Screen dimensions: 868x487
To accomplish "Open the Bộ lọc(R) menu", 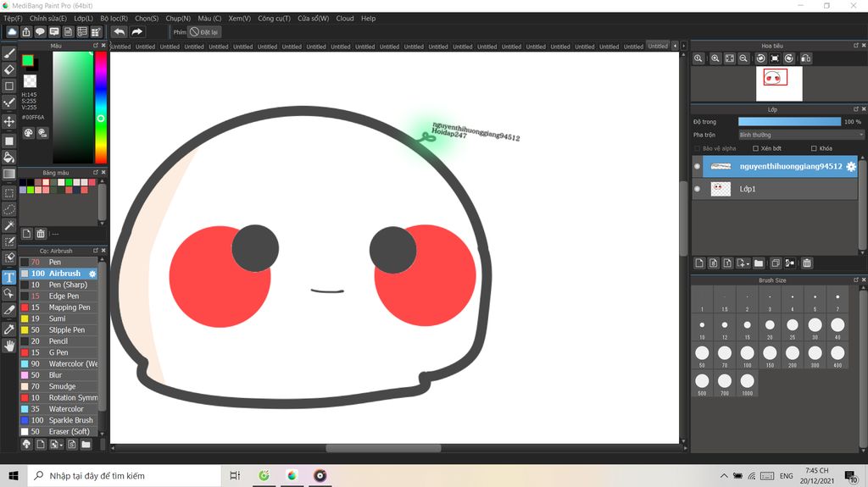I will click(x=114, y=19).
